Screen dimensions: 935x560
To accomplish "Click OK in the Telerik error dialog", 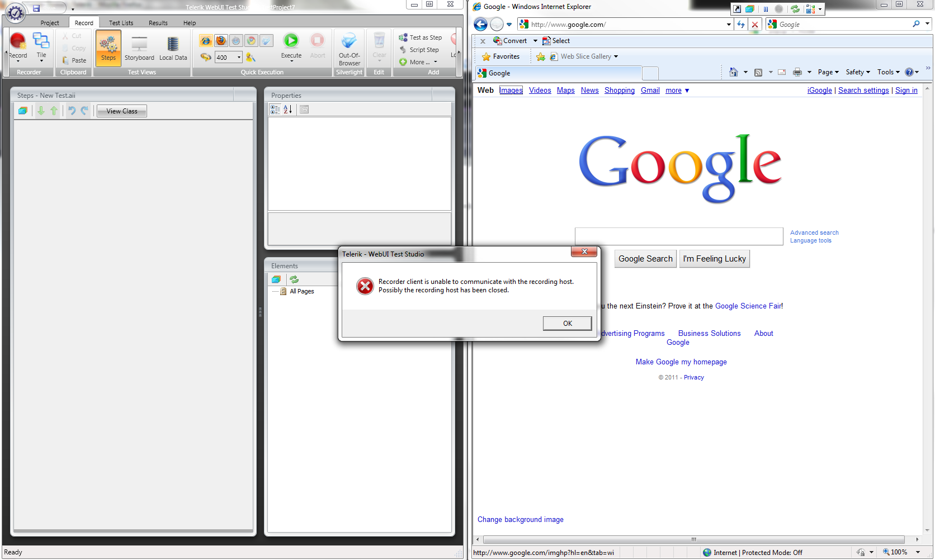I will (x=567, y=324).
